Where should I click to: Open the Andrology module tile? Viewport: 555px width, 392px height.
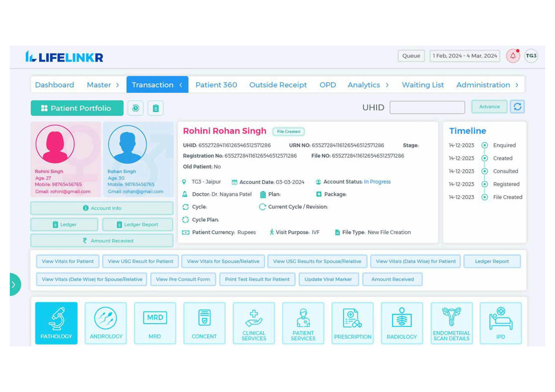[x=106, y=323]
